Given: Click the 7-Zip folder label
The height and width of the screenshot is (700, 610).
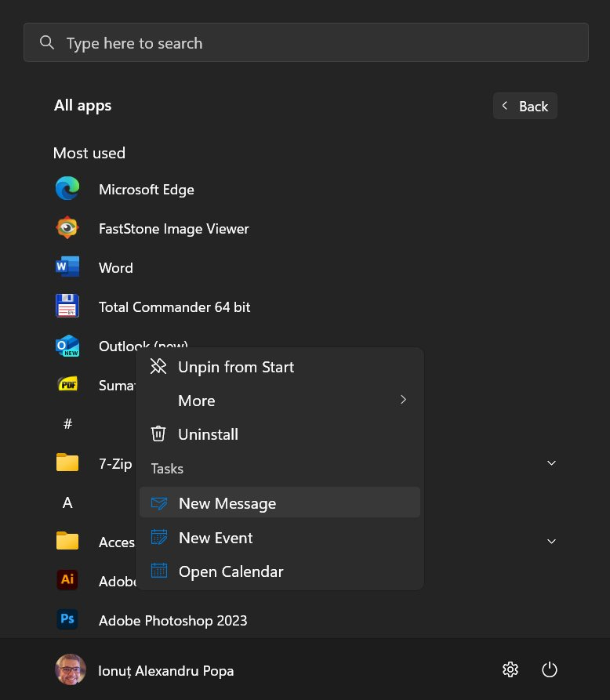Looking at the screenshot, I should point(115,464).
